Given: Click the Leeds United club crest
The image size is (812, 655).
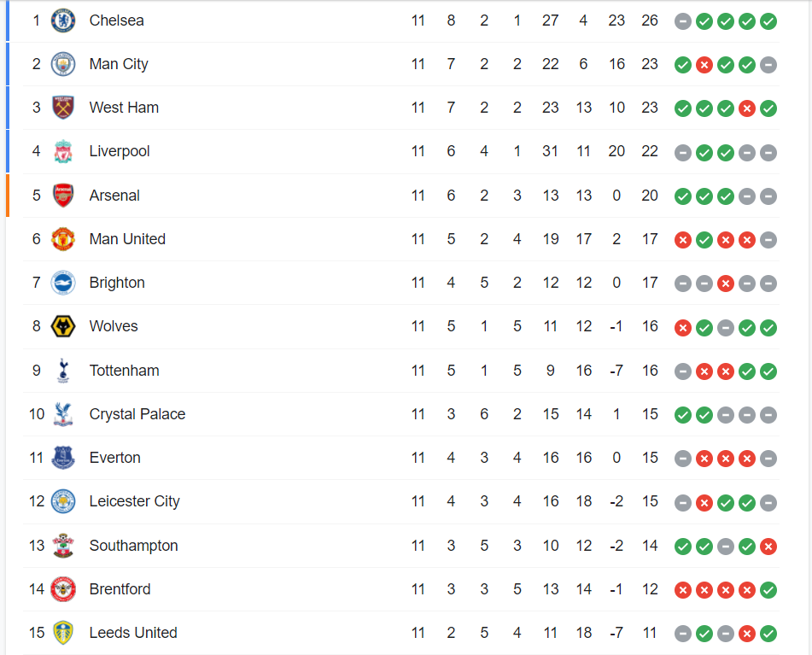Looking at the screenshot, I should 63,633.
